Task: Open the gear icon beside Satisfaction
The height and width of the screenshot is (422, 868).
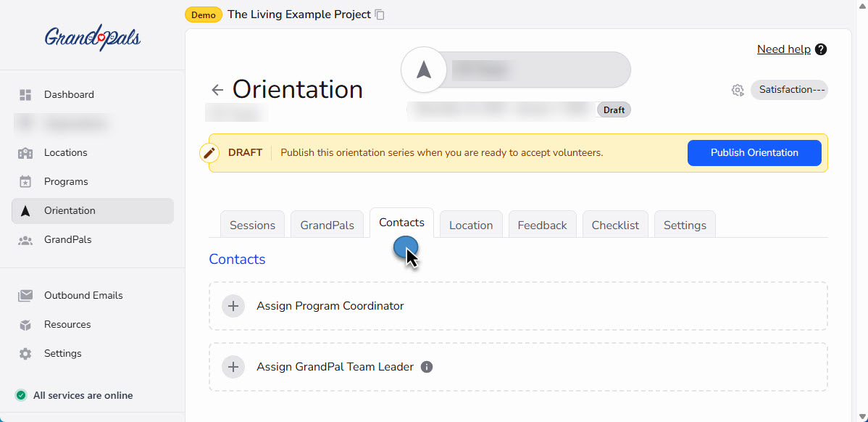Action: pyautogui.click(x=738, y=90)
